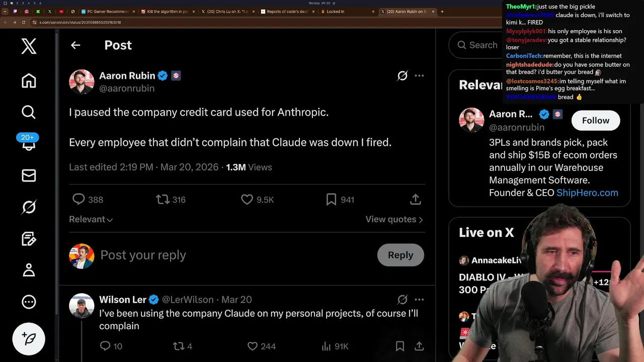Click Monday 09:03 clock in top bar
Screen dimensions: 644x362
319,3
